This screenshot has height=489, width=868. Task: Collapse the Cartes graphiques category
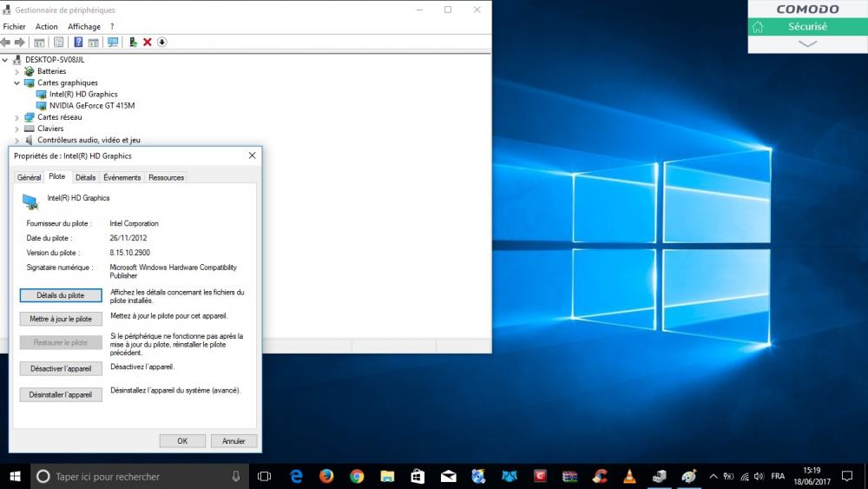coord(16,83)
